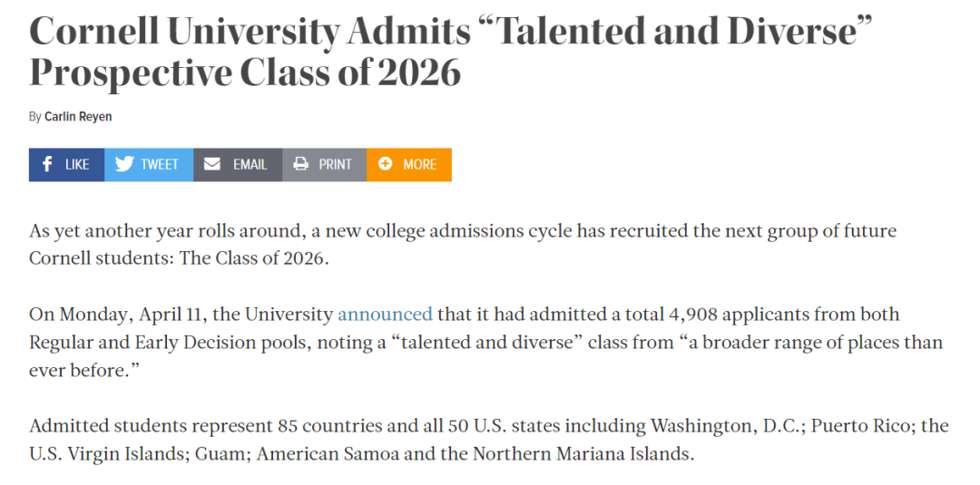Image resolution: width=980 pixels, height=485 pixels.
Task: Click the "Cornell University Admits" headline line
Action: (250, 33)
